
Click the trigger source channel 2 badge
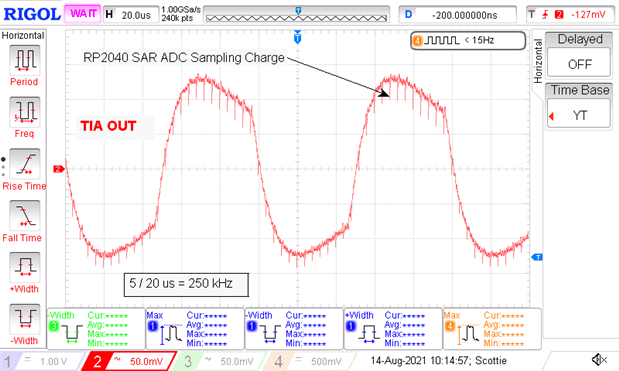tap(559, 15)
